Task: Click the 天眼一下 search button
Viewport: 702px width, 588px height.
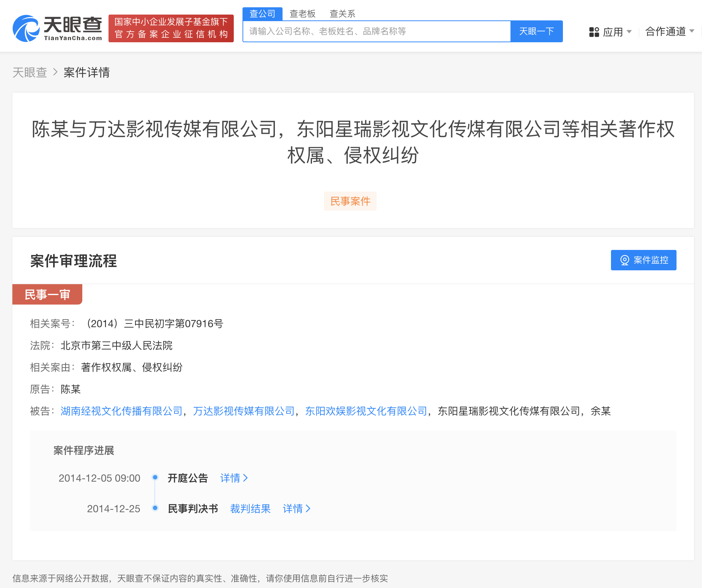Action: (537, 31)
